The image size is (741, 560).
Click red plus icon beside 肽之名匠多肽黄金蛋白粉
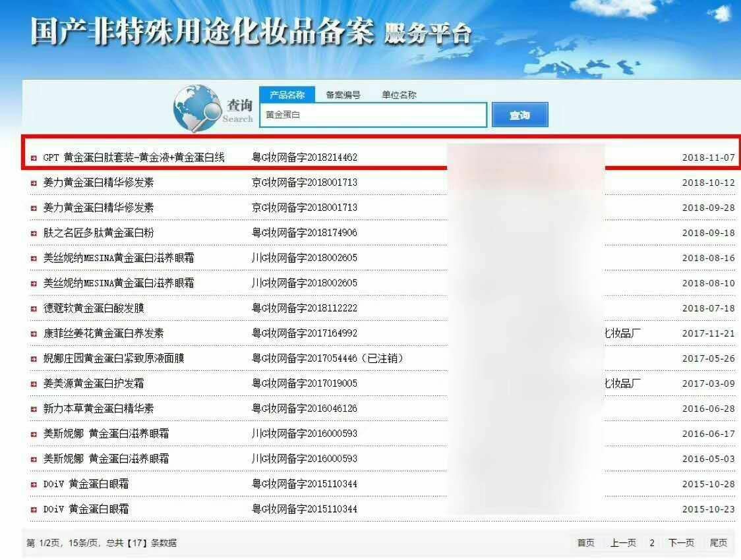pos(34,233)
